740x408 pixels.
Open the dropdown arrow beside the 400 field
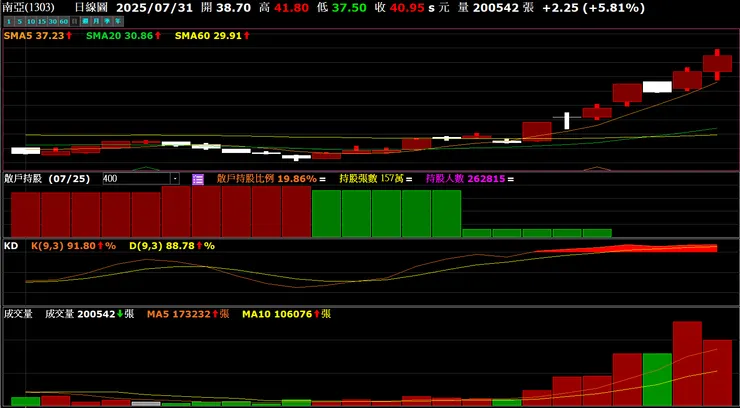tap(175, 179)
